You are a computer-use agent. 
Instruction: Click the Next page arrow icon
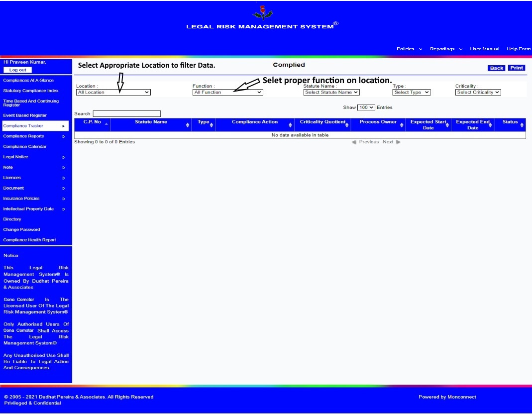pos(398,142)
